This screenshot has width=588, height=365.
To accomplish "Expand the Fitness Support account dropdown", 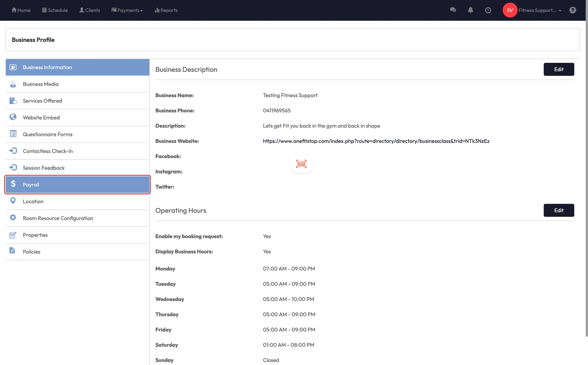I will tap(540, 10).
